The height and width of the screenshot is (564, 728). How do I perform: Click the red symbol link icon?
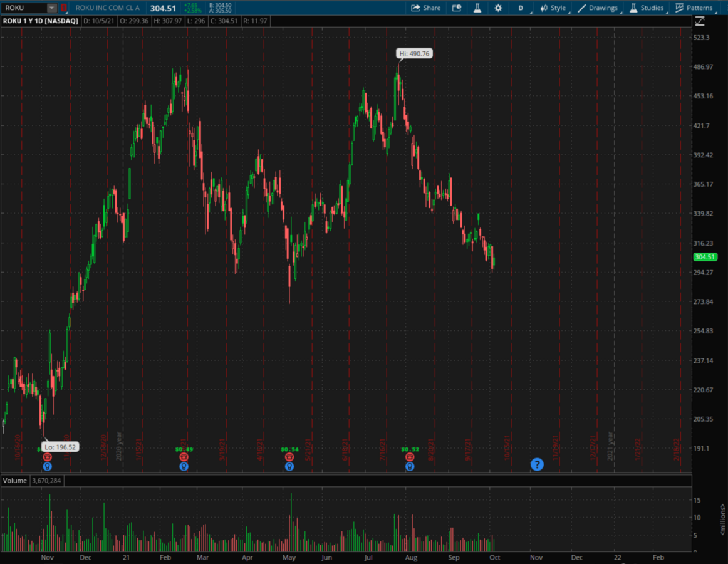coord(64,8)
